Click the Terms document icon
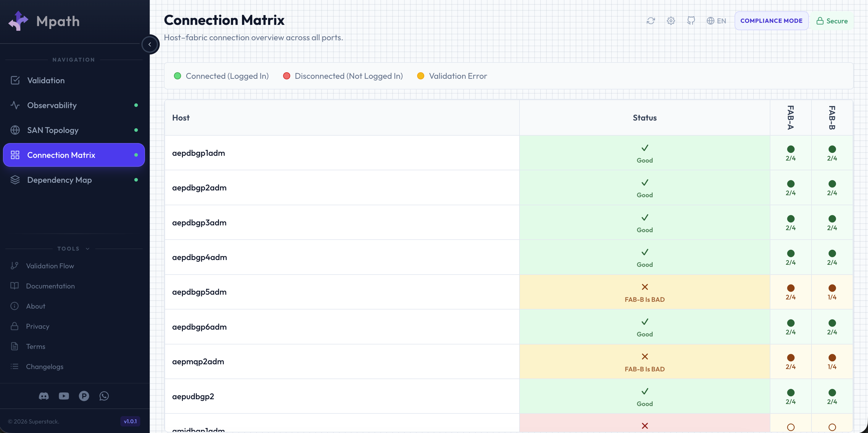Image resolution: width=868 pixels, height=433 pixels. tap(14, 346)
